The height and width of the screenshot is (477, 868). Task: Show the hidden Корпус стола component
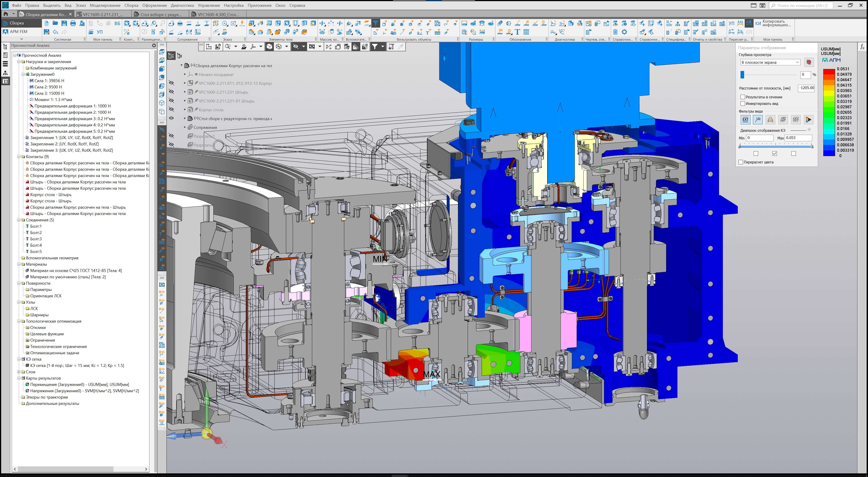tap(172, 110)
